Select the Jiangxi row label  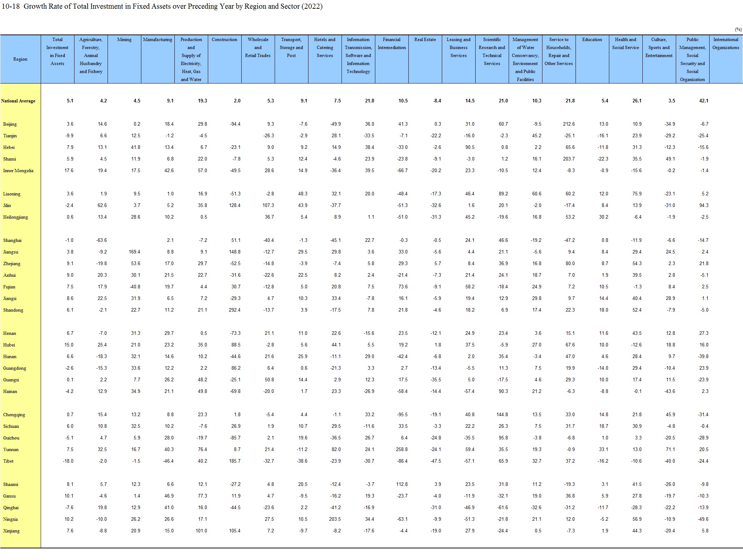tap(10, 299)
